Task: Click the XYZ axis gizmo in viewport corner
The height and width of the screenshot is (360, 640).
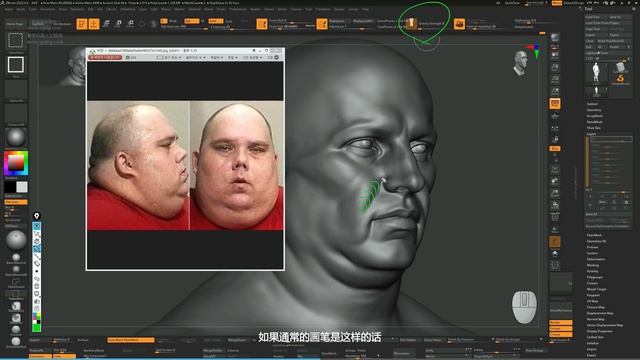Action: (535, 51)
